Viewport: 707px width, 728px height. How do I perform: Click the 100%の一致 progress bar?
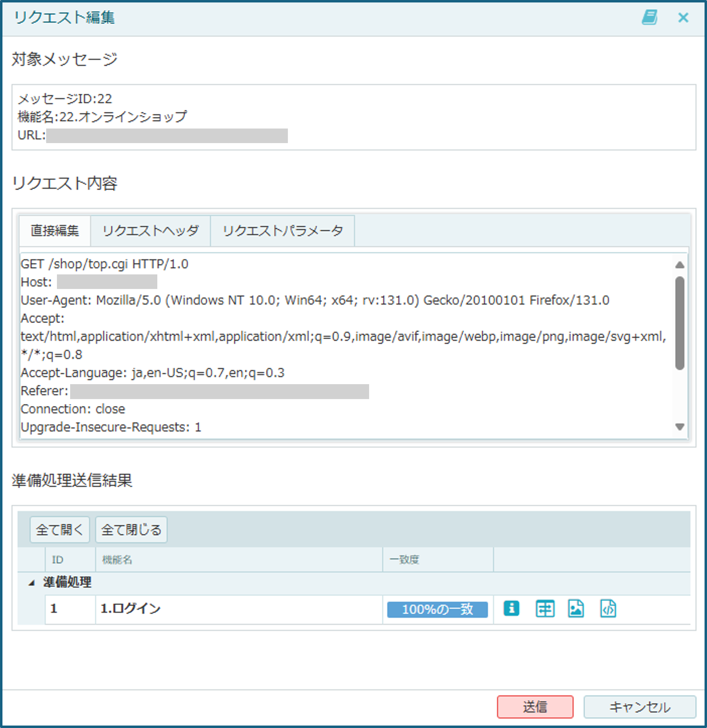pyautogui.click(x=438, y=610)
